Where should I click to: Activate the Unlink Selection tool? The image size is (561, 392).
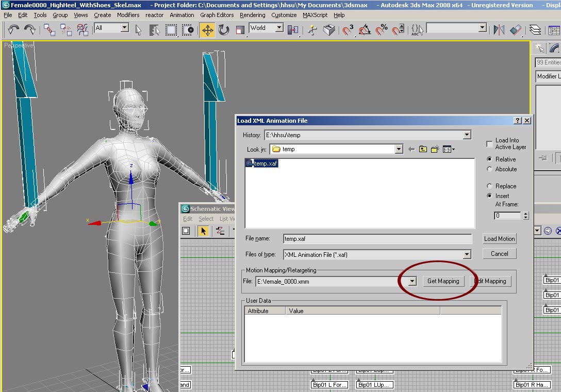(66, 29)
